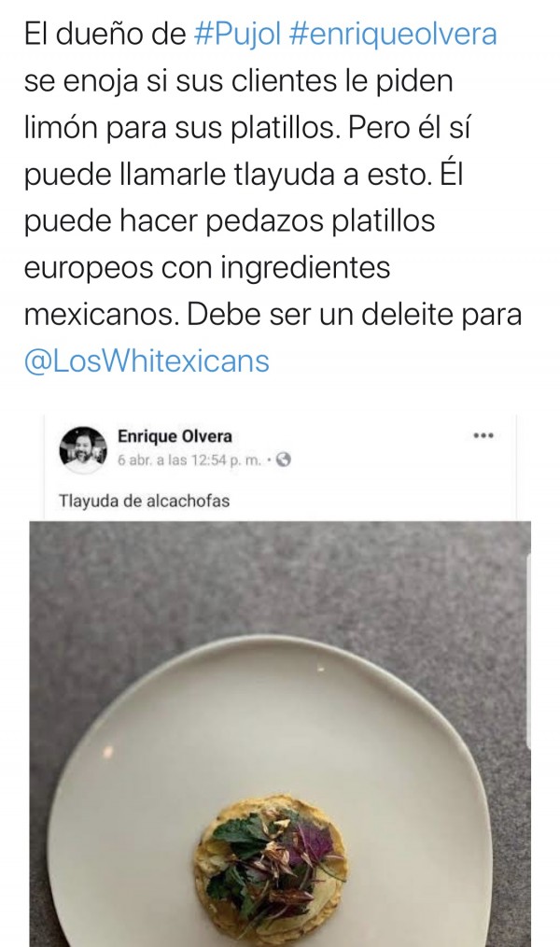Click the globe public visibility icon
Screen dimensions: 560x947
(x=284, y=459)
